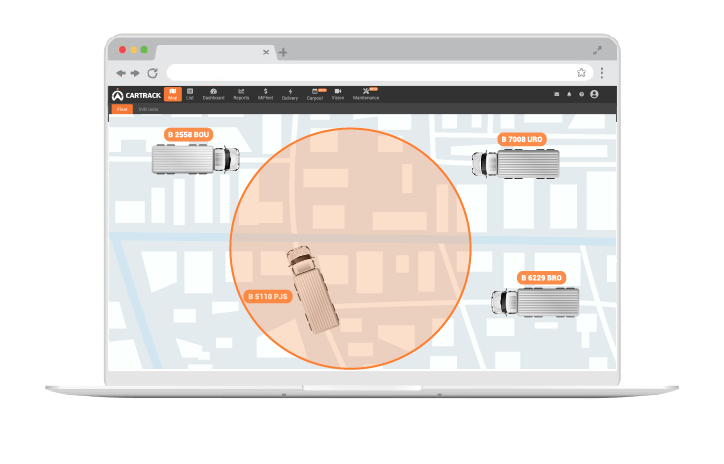Open the MiFleet module
This screenshot has height=464, width=724.
[265, 94]
